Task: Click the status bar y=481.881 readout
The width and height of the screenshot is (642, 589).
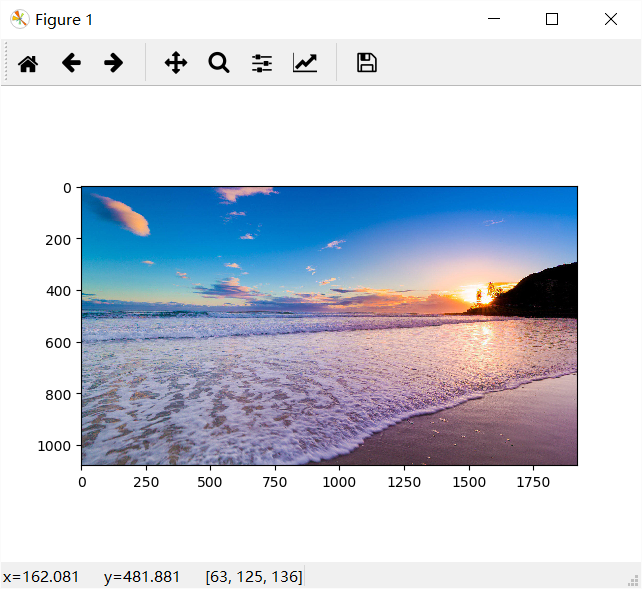Action: click(142, 577)
